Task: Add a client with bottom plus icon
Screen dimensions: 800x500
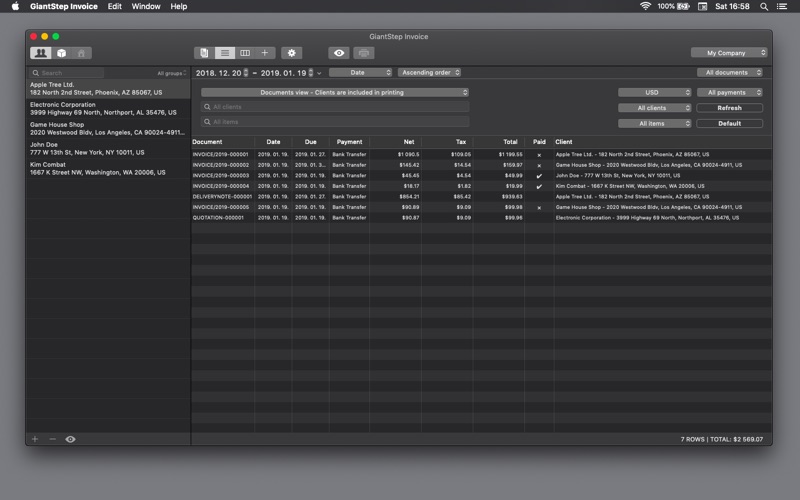Action: (35, 439)
